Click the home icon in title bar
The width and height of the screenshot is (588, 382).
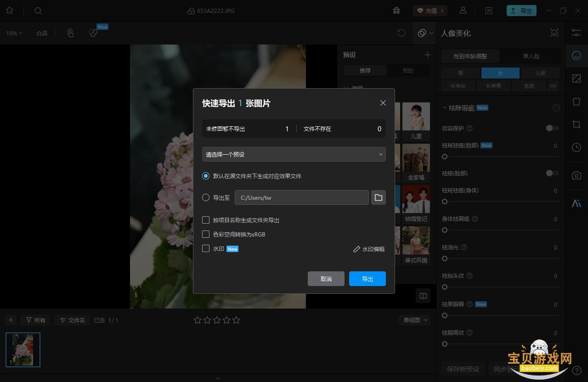(x=9, y=11)
